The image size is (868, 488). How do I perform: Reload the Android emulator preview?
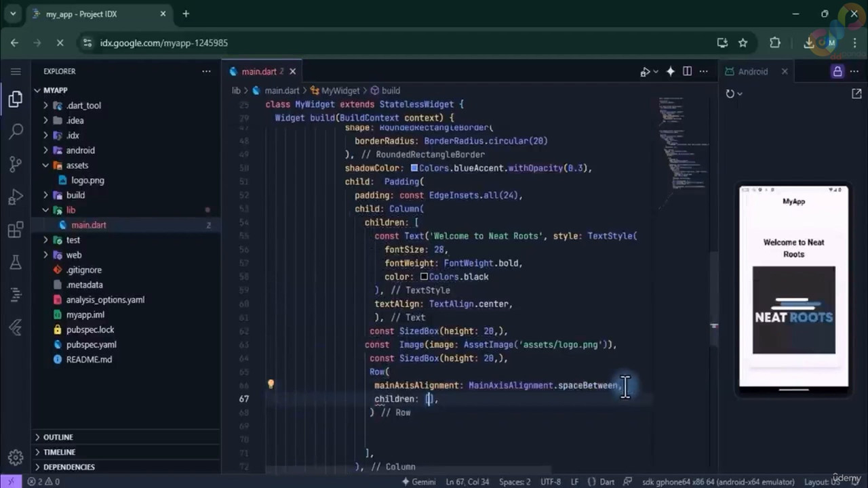click(730, 94)
